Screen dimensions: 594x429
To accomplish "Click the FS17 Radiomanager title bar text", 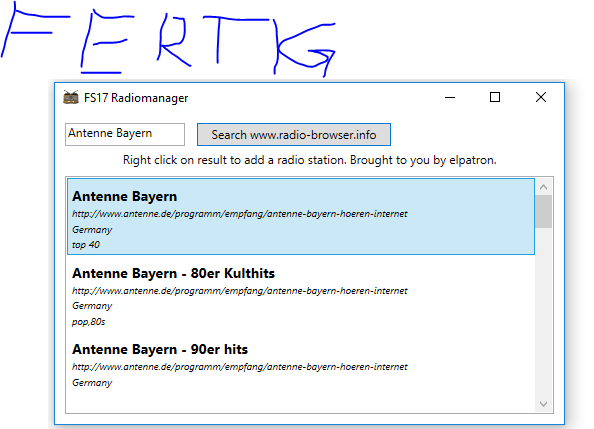I will pyautogui.click(x=136, y=98).
